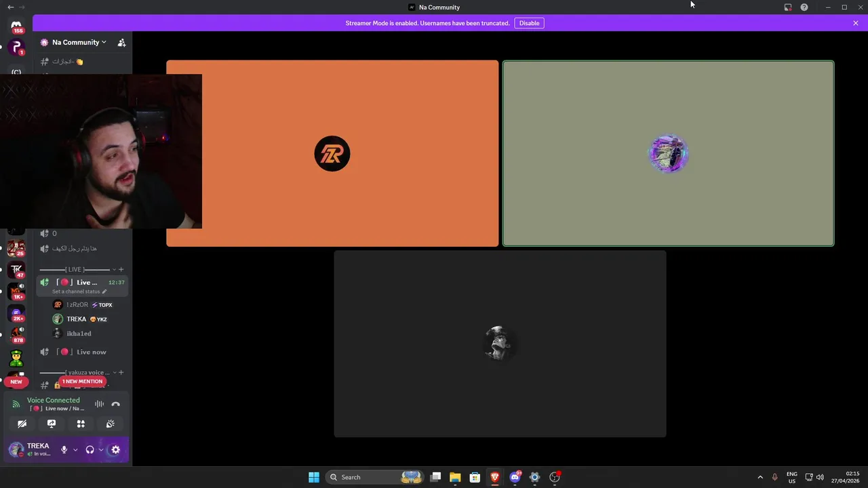The image size is (868, 488).
Task: Dismiss the Streamer Mode notice banner
Action: (x=856, y=23)
